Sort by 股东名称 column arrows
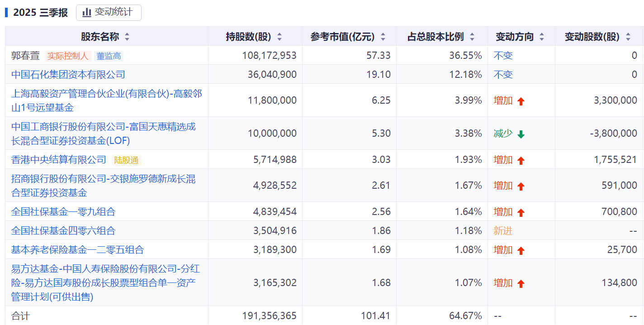 127,37
